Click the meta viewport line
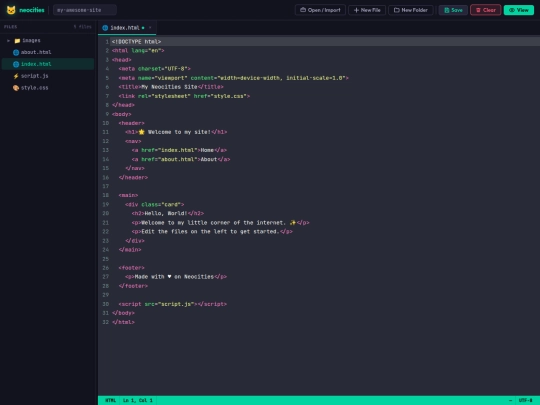Viewport: 540px width, 405px height. (233, 78)
